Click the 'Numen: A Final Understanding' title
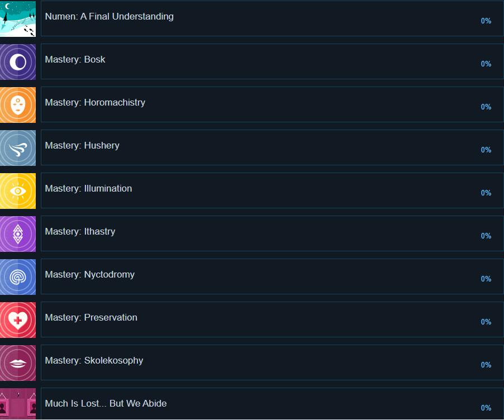 pyautogui.click(x=109, y=17)
